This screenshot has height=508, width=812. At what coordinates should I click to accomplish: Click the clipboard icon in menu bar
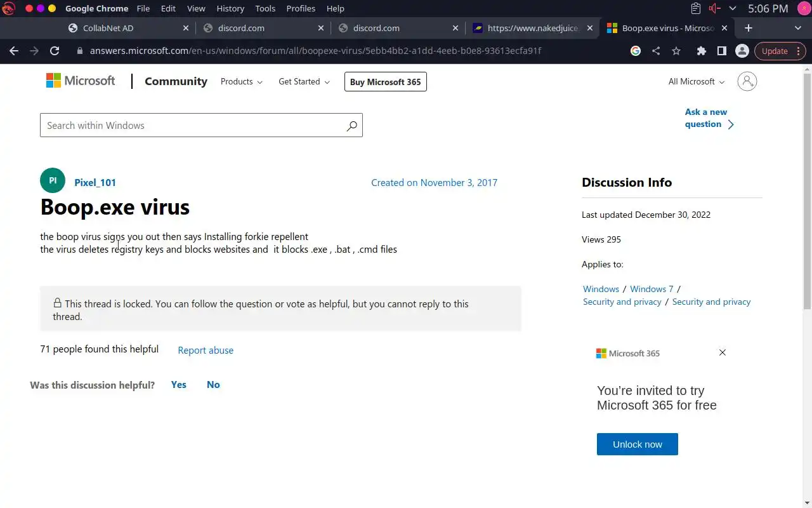pos(696,8)
